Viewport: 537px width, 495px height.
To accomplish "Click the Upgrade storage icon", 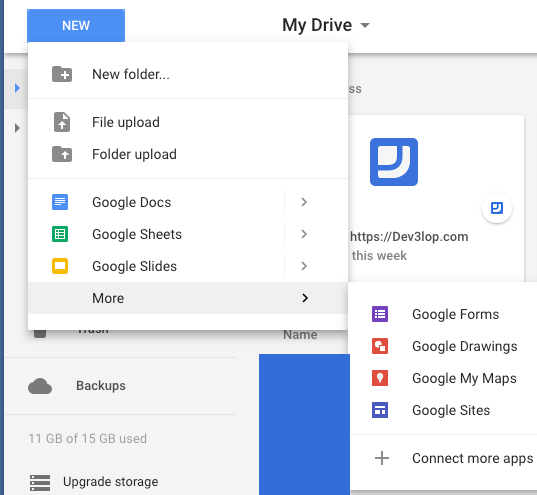I will tap(40, 483).
